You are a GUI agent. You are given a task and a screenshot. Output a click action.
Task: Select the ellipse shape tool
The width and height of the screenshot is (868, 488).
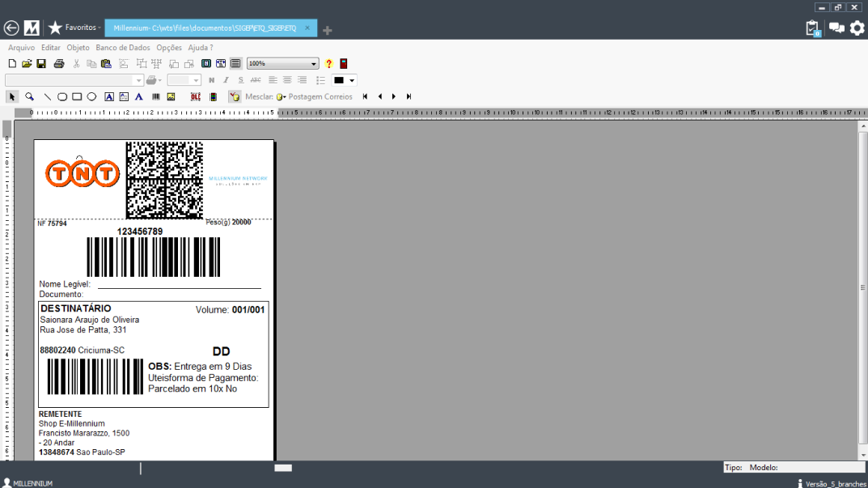[92, 96]
